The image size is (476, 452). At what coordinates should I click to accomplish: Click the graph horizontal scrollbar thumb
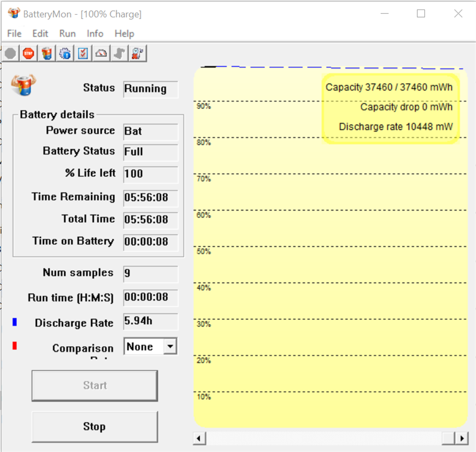click(449, 438)
